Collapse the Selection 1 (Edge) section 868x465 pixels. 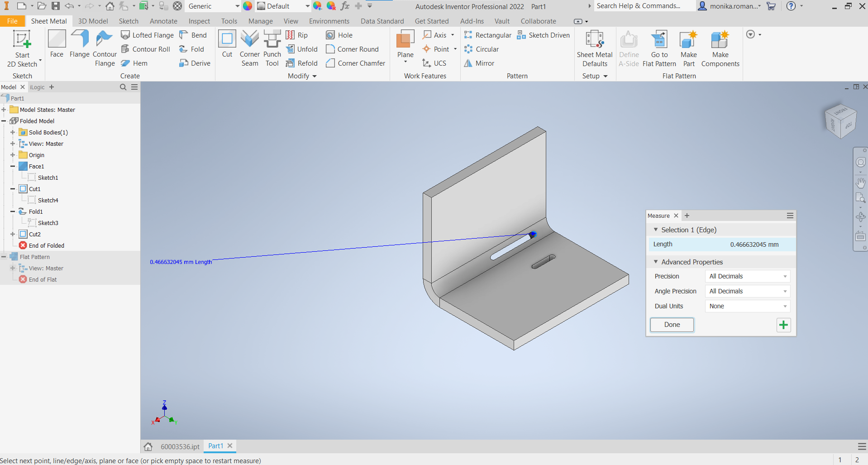pyautogui.click(x=657, y=230)
